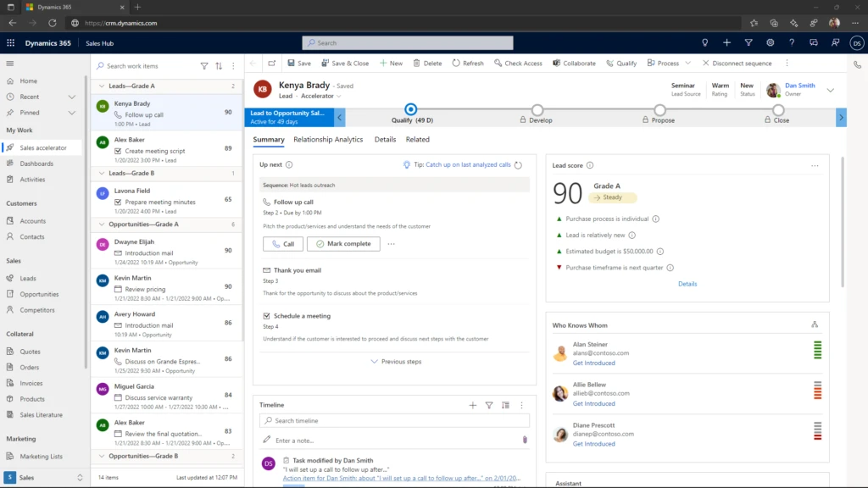This screenshot has height=488, width=868.
Task: Open the Timeline filter icon
Action: point(489,405)
